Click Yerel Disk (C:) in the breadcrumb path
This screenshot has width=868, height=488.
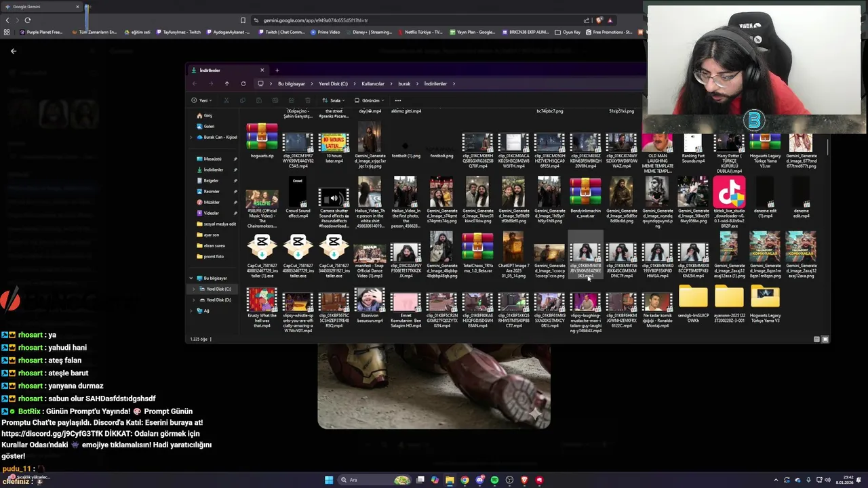pyautogui.click(x=333, y=83)
